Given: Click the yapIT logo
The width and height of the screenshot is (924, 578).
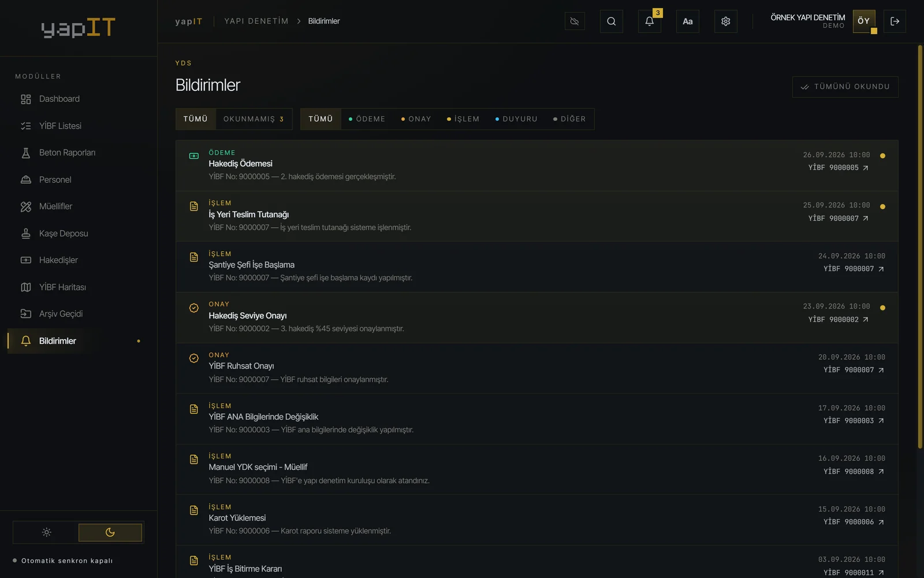Looking at the screenshot, I should pyautogui.click(x=79, y=28).
